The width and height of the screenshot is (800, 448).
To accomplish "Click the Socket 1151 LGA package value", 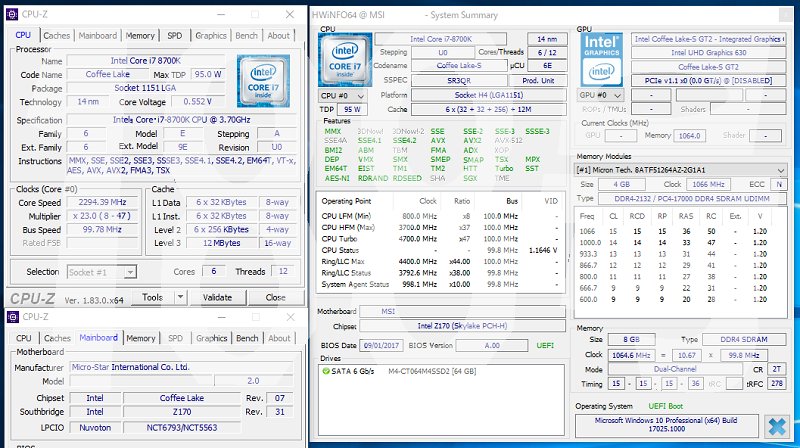I will 145,88.
